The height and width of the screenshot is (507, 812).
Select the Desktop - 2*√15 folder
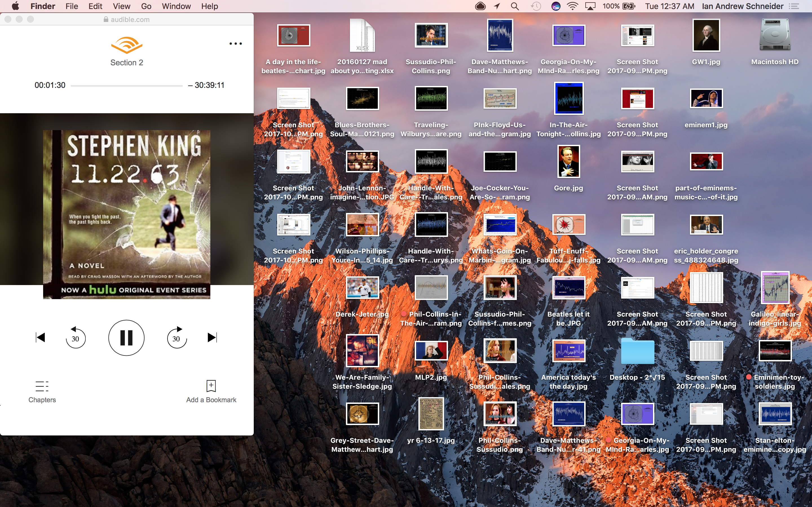(x=637, y=351)
